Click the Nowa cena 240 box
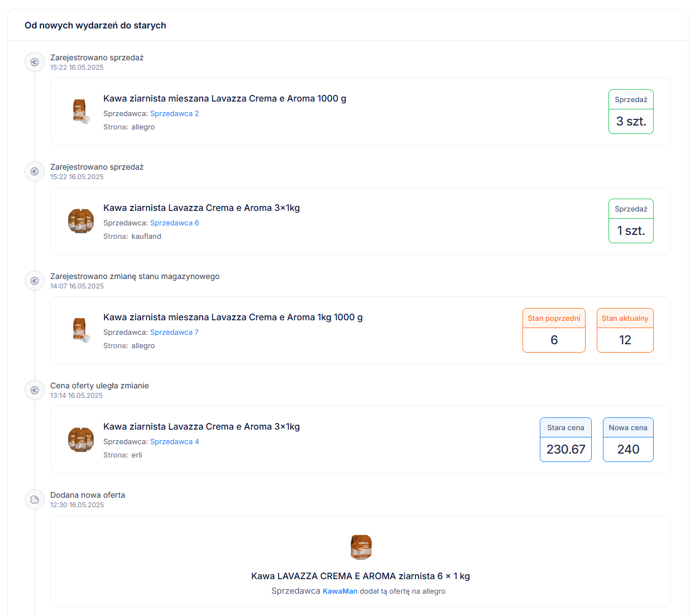Image resolution: width=695 pixels, height=616 pixels. (628, 440)
